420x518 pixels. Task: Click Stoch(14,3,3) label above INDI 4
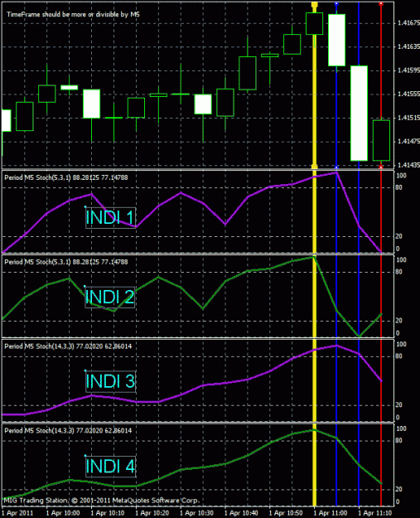tap(68, 430)
